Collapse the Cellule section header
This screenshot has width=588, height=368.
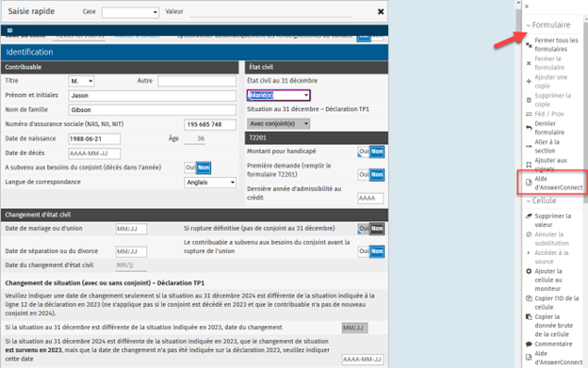click(541, 200)
